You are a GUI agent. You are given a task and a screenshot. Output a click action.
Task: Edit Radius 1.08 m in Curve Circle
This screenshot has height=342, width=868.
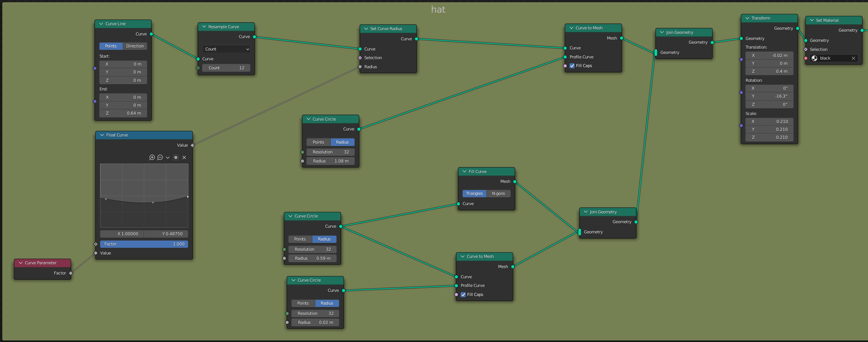pyautogui.click(x=330, y=161)
